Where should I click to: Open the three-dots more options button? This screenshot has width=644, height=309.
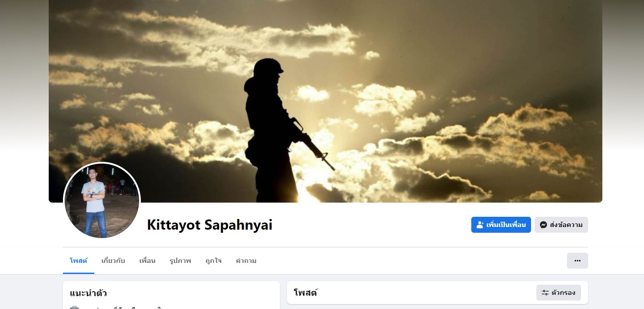pyautogui.click(x=577, y=261)
